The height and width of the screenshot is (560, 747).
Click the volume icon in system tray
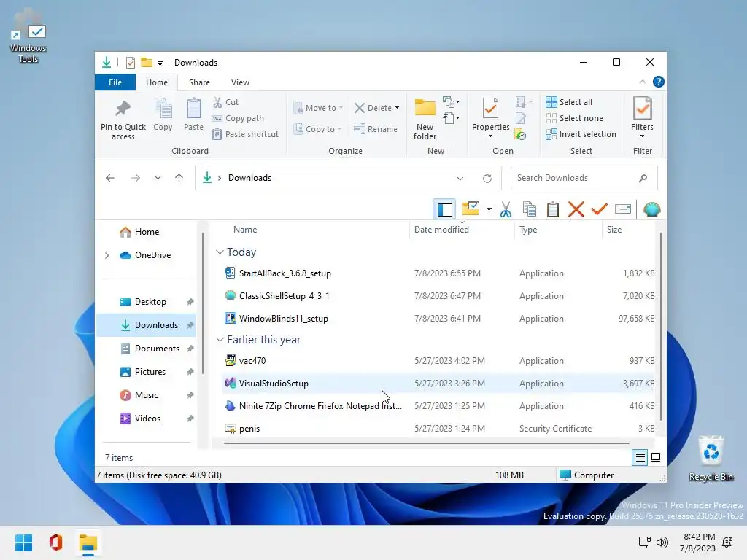(662, 542)
